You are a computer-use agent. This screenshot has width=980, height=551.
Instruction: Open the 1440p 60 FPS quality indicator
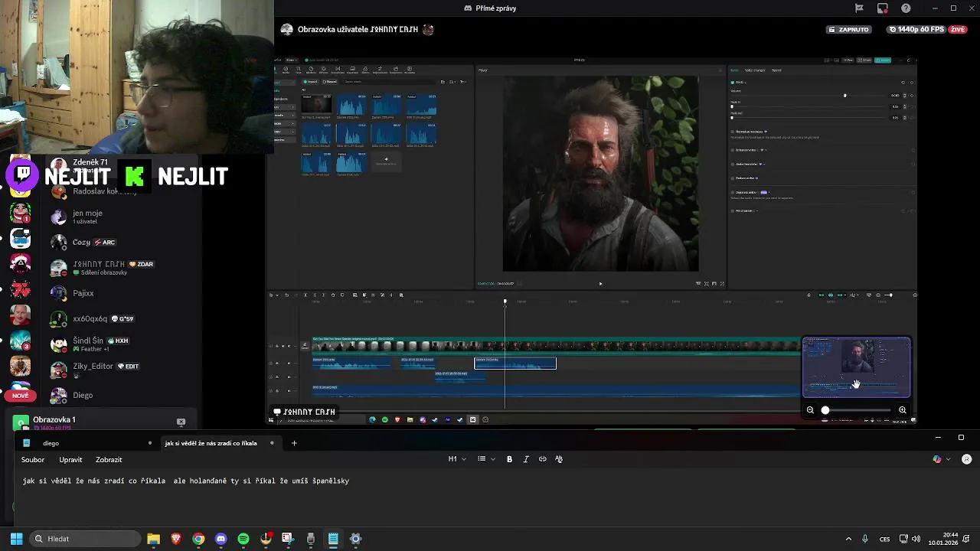tap(917, 29)
